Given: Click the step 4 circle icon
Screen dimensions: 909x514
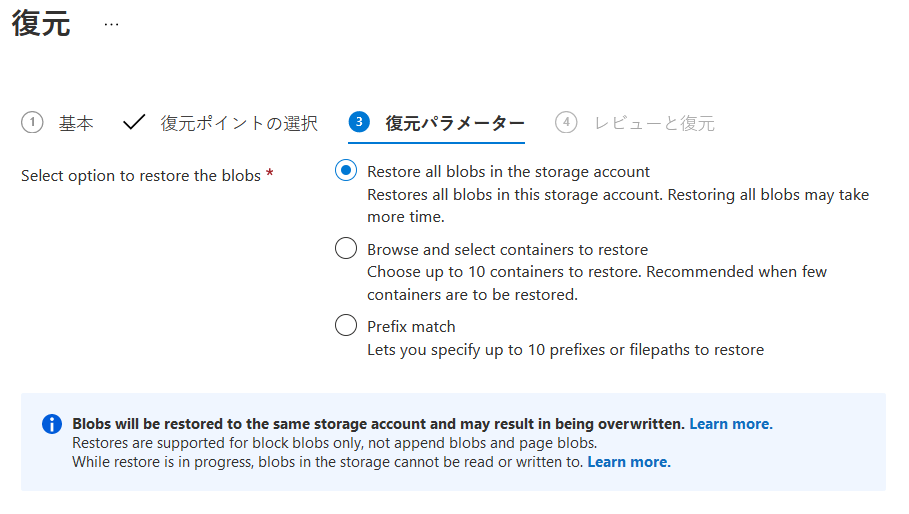Looking at the screenshot, I should (566, 122).
